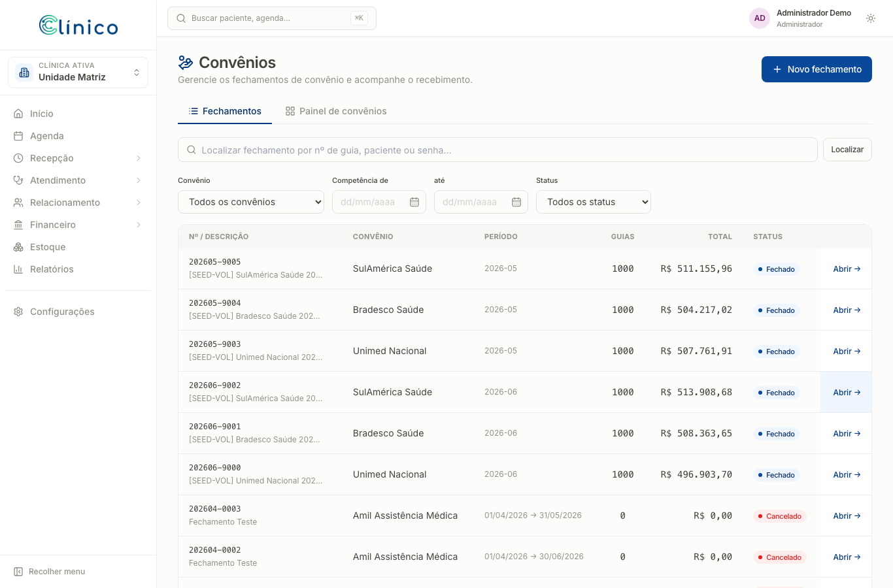Click the até date field
The image size is (893, 588).
(x=481, y=202)
